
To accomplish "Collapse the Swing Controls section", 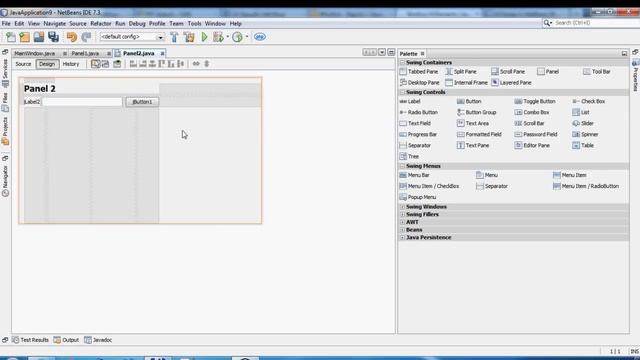I will (402, 92).
